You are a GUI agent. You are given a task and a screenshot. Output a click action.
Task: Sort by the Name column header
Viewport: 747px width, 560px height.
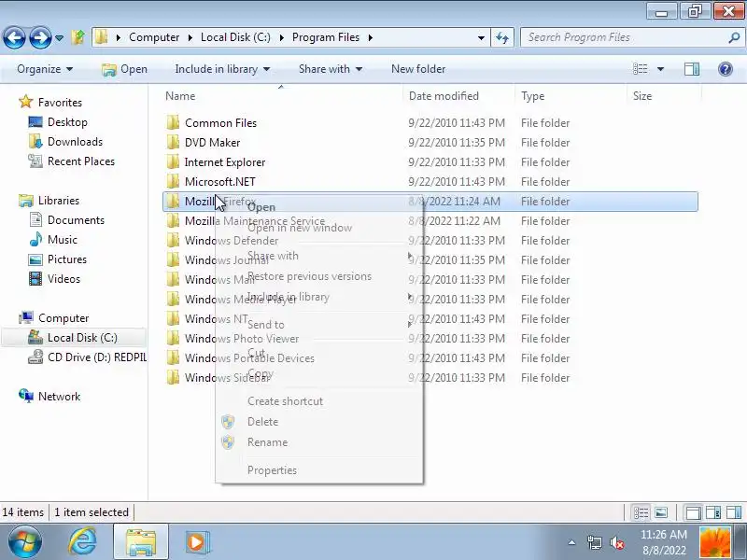coord(282,96)
